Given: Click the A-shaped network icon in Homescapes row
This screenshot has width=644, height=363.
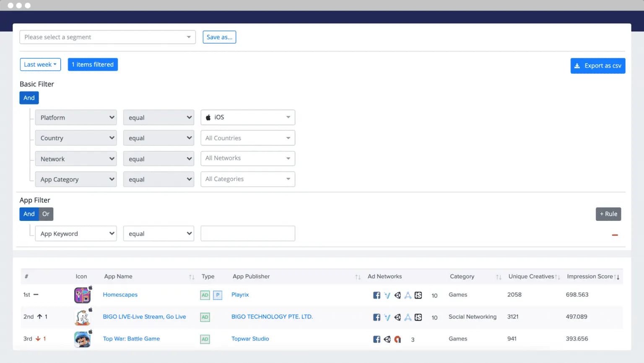Looking at the screenshot, I should pyautogui.click(x=408, y=296).
